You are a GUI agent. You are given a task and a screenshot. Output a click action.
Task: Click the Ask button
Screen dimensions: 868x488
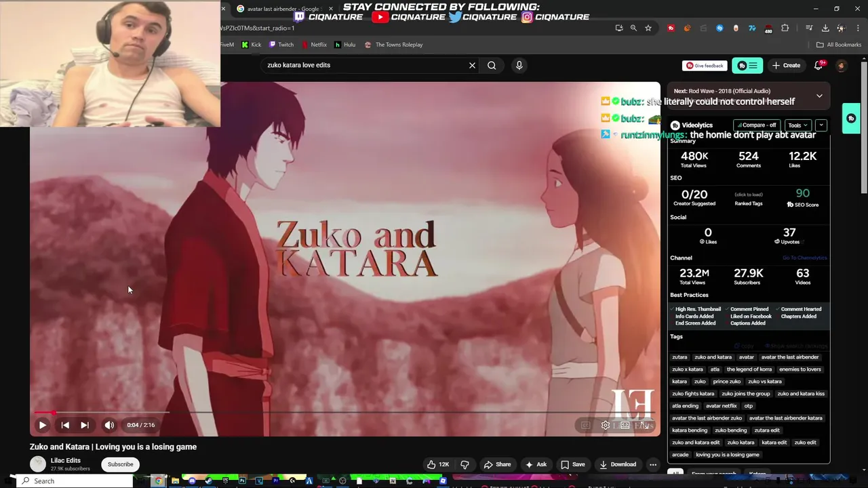point(535,464)
